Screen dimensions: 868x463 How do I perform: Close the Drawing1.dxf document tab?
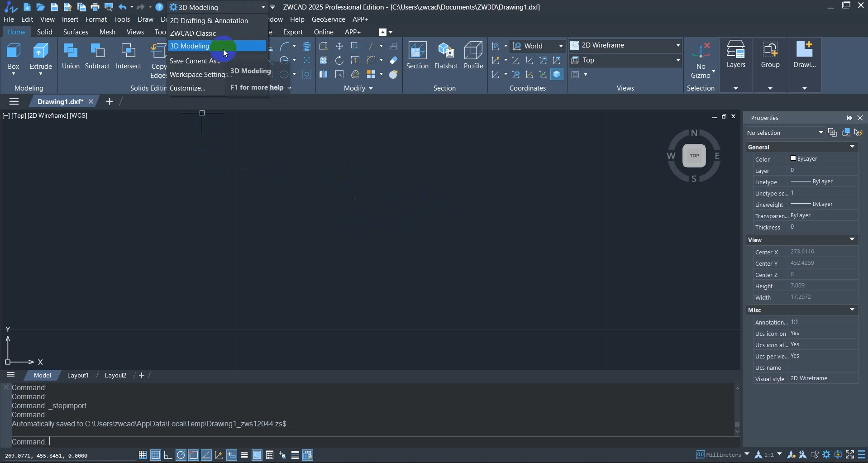click(x=91, y=101)
